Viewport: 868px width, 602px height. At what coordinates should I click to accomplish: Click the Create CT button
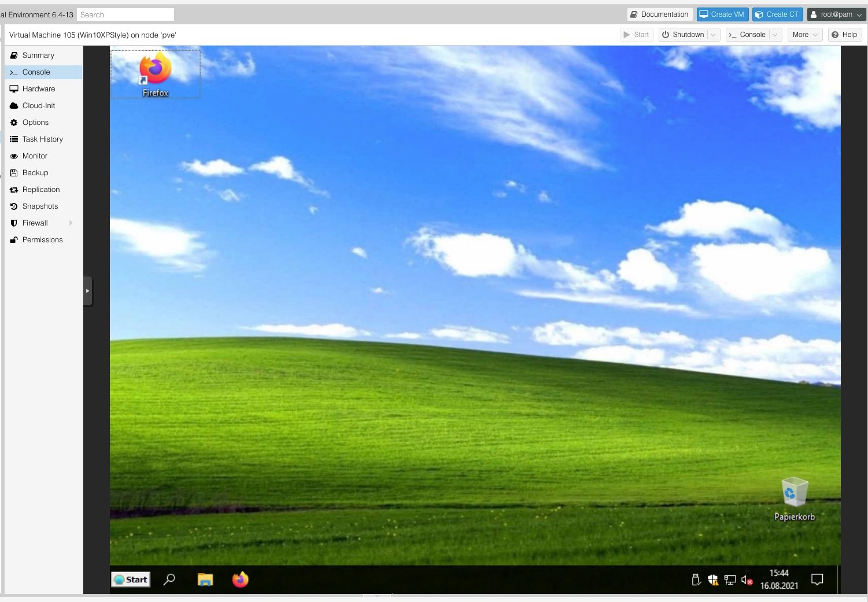tap(777, 14)
